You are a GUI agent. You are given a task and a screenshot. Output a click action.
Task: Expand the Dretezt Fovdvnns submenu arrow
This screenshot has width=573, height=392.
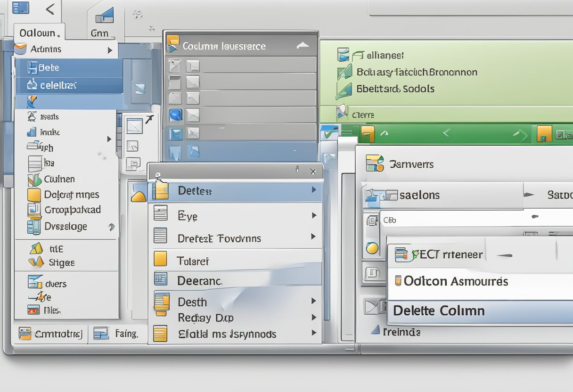[313, 237]
